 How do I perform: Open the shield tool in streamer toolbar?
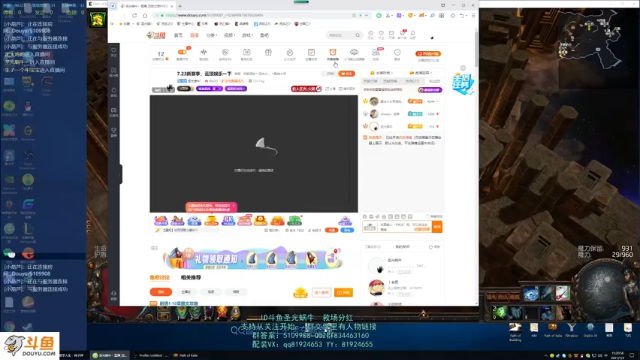point(225,53)
